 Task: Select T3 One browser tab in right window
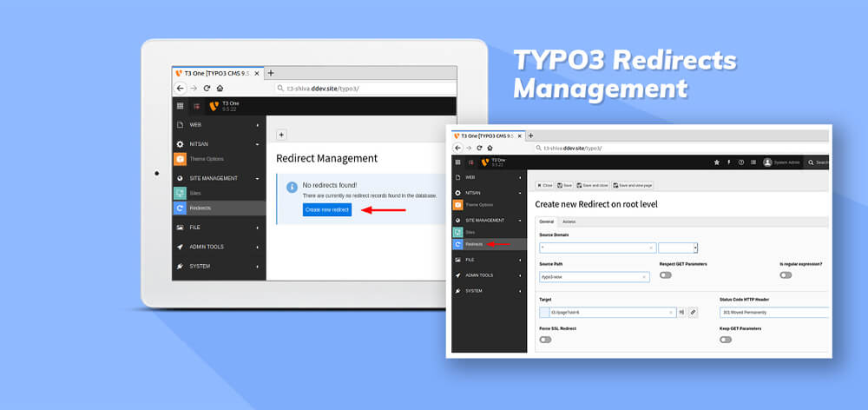[x=487, y=136]
